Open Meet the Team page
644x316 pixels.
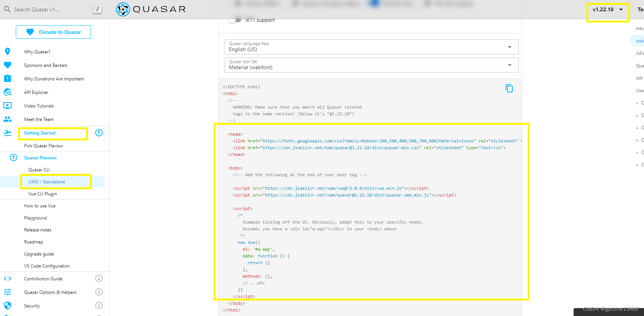click(x=39, y=119)
